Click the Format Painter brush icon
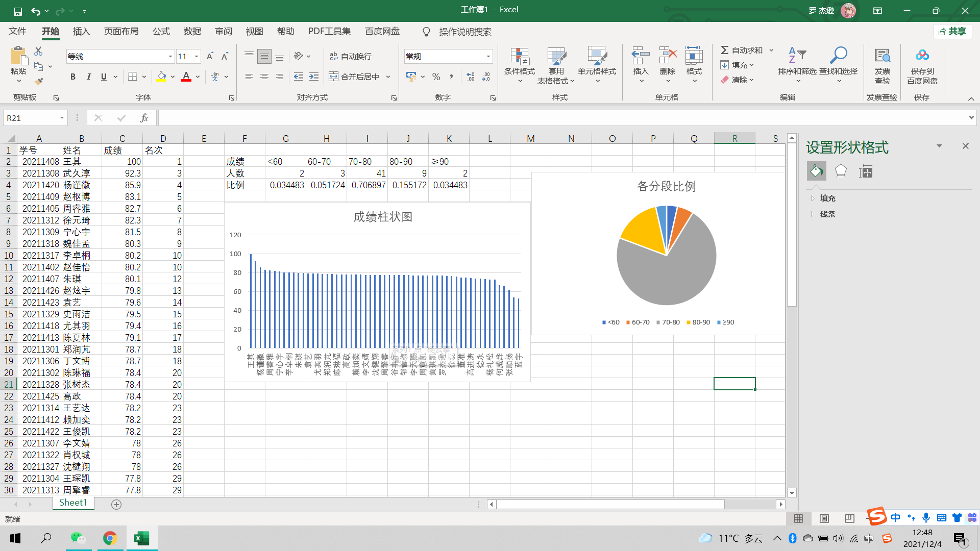 (39, 81)
